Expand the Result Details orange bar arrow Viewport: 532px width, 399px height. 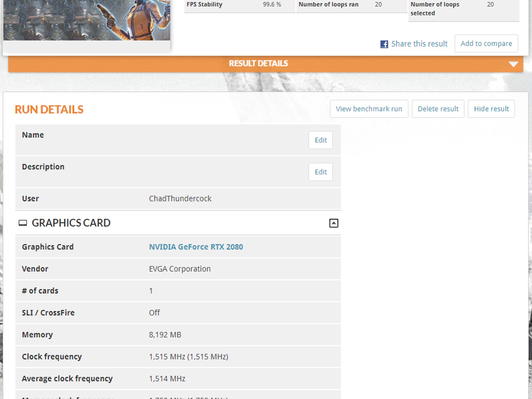513,64
